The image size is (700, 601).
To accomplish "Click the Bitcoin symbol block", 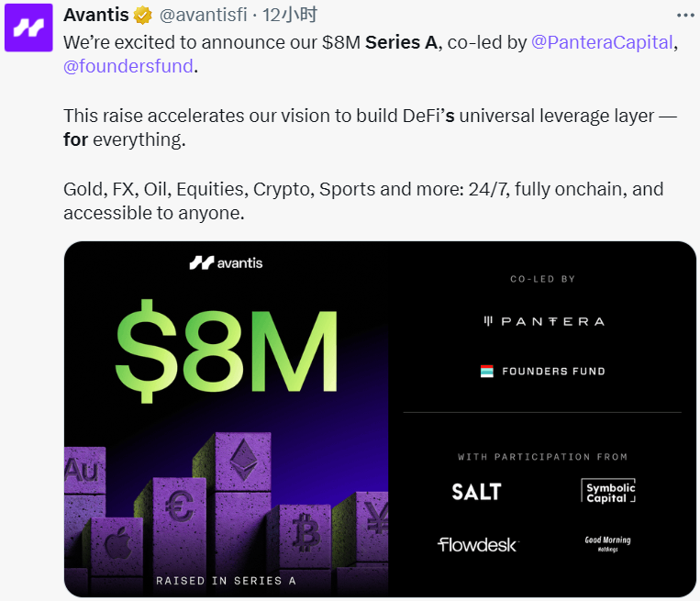I will click(x=304, y=533).
